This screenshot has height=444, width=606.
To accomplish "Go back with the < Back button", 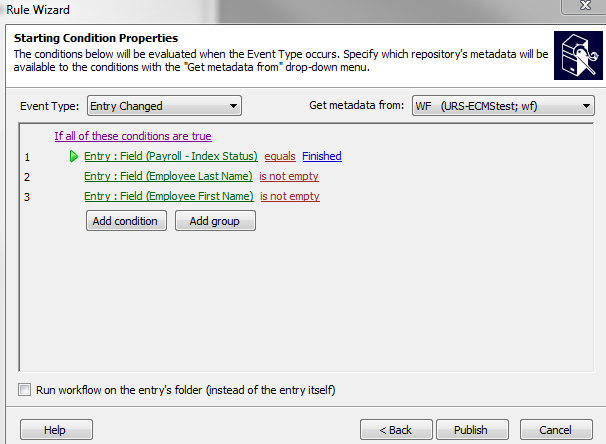I will [x=396, y=430].
